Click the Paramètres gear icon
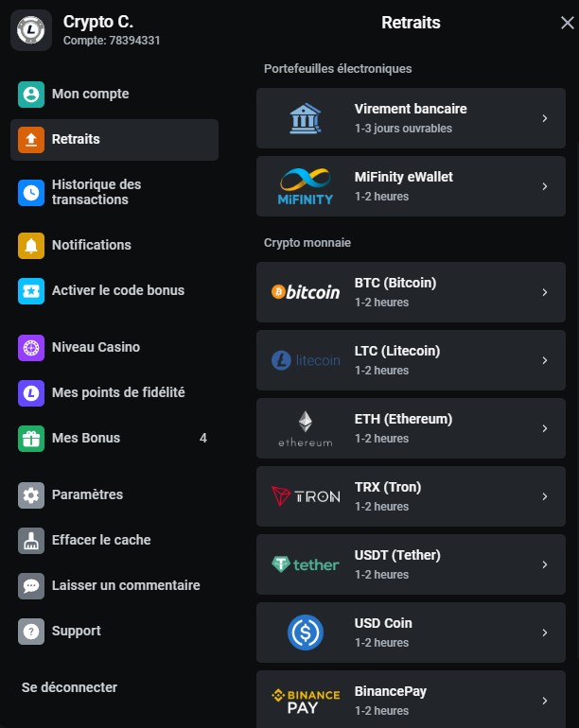The width and height of the screenshot is (579, 728). tap(31, 495)
